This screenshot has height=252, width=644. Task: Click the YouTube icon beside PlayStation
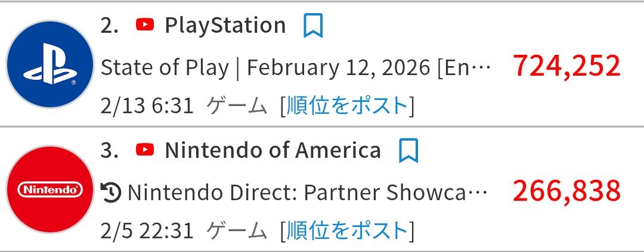coord(145,25)
